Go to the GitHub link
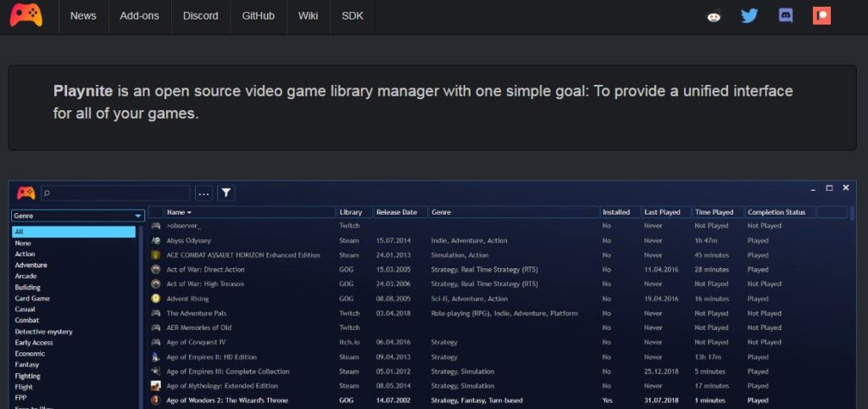 [258, 16]
